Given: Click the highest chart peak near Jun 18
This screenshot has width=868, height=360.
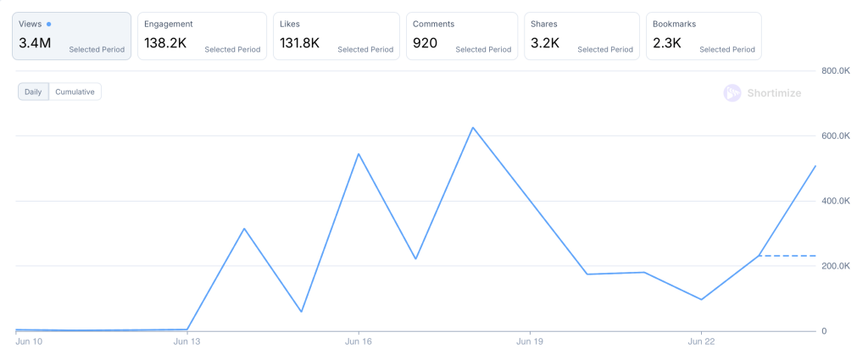Looking at the screenshot, I should pyautogui.click(x=472, y=128).
